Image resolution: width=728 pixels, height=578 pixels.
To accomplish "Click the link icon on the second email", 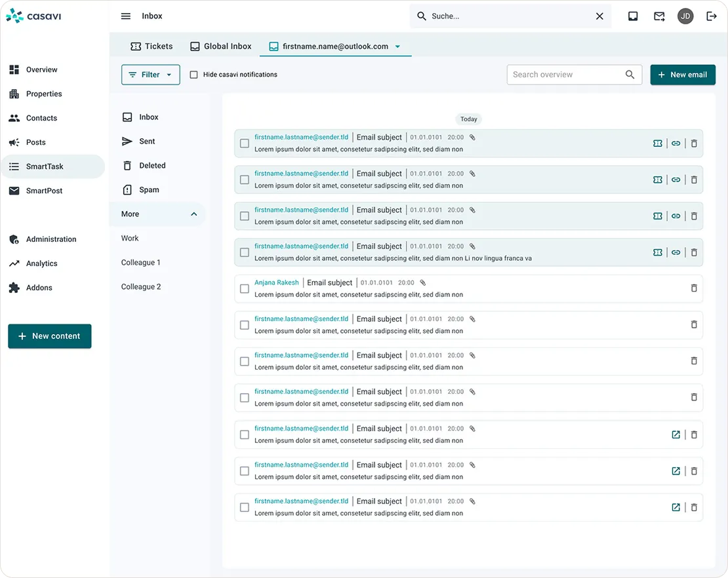I will coord(676,180).
